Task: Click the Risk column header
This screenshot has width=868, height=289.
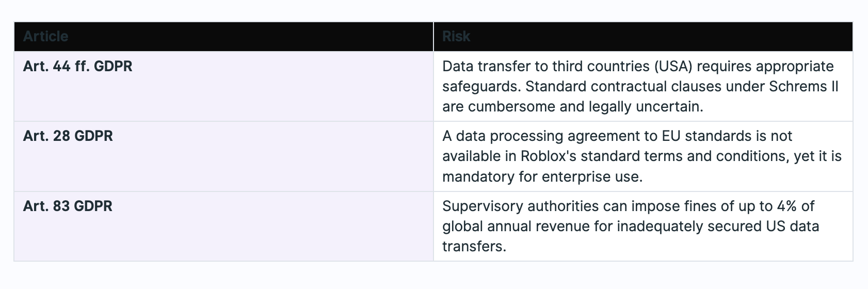Action: coord(456,36)
